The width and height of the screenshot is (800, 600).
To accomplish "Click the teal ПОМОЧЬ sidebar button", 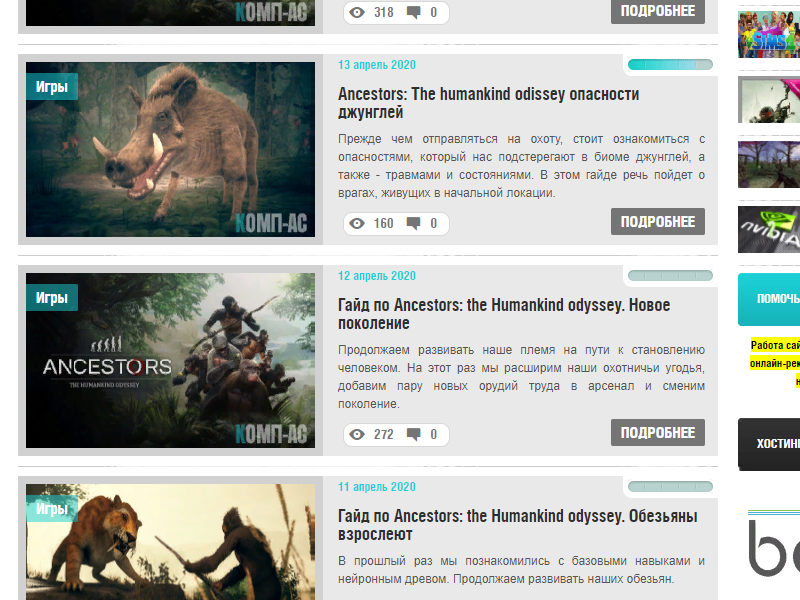I will pos(769,299).
